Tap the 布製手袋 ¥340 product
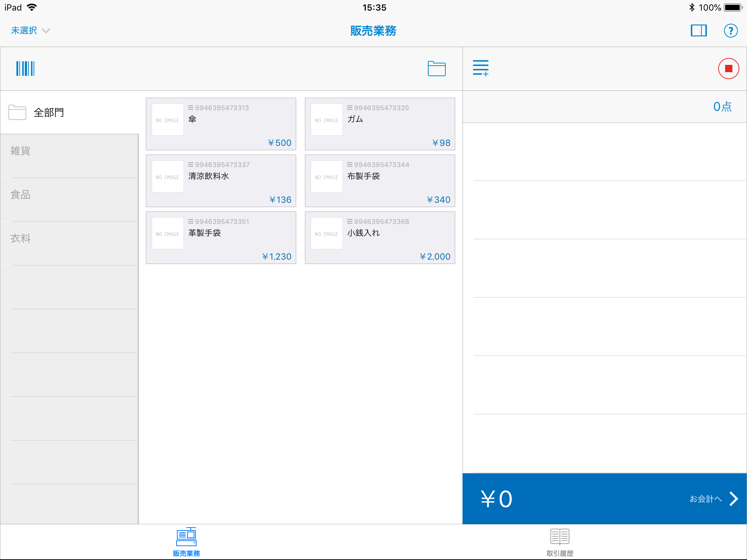This screenshot has width=747, height=560. tap(380, 181)
